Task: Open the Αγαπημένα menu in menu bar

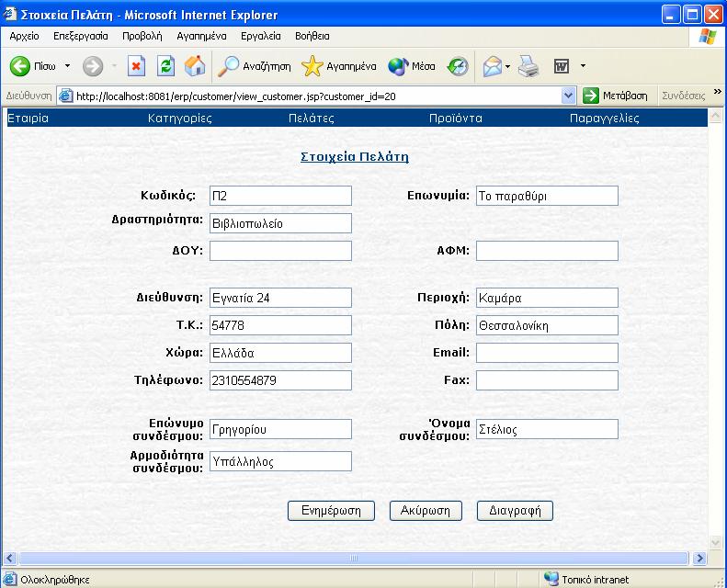Action: pyautogui.click(x=201, y=36)
